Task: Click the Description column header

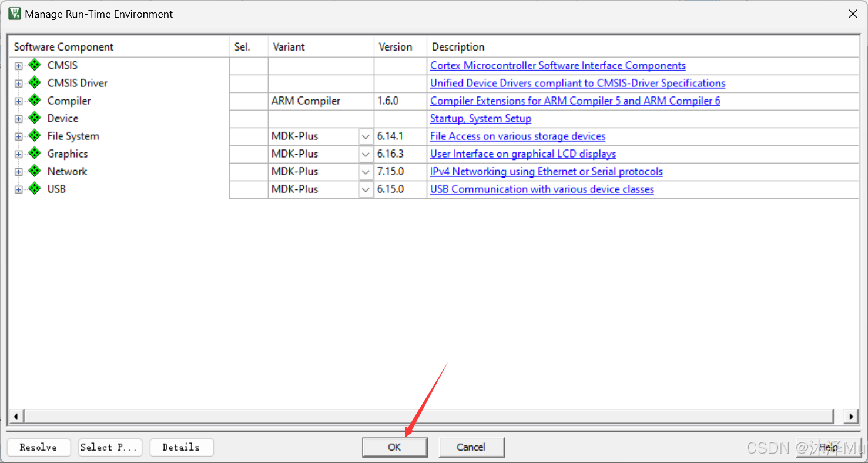Action: pyautogui.click(x=643, y=47)
